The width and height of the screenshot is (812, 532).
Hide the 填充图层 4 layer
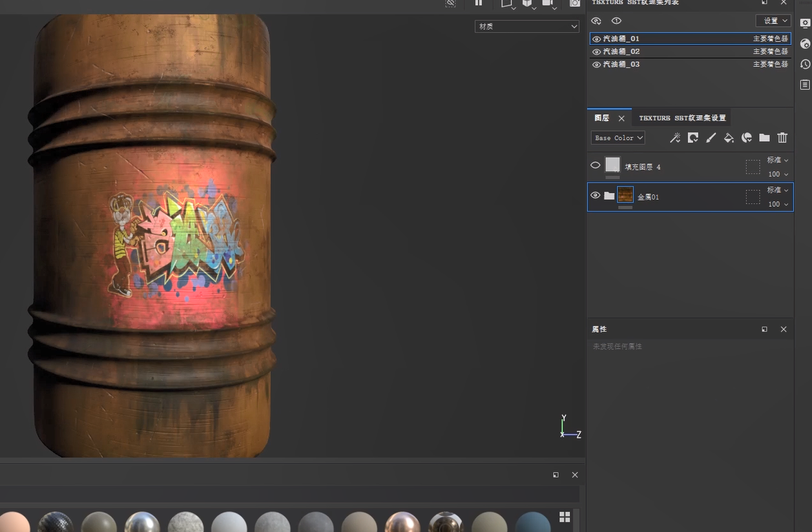click(595, 165)
